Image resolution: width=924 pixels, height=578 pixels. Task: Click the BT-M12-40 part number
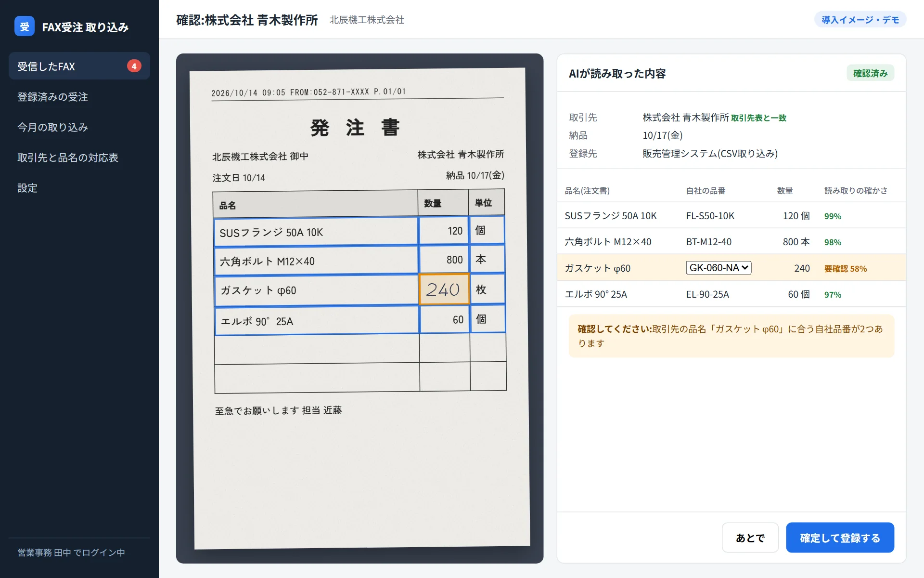(x=708, y=242)
